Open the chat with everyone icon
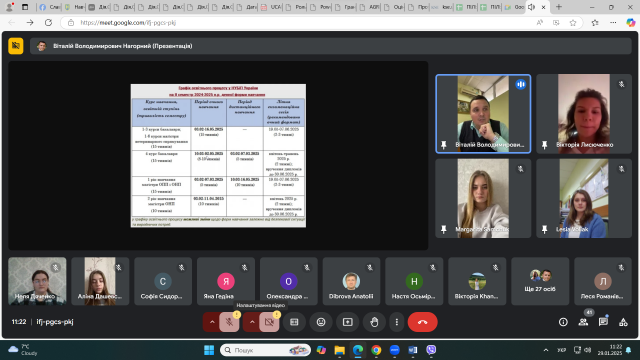 pyautogui.click(x=603, y=322)
